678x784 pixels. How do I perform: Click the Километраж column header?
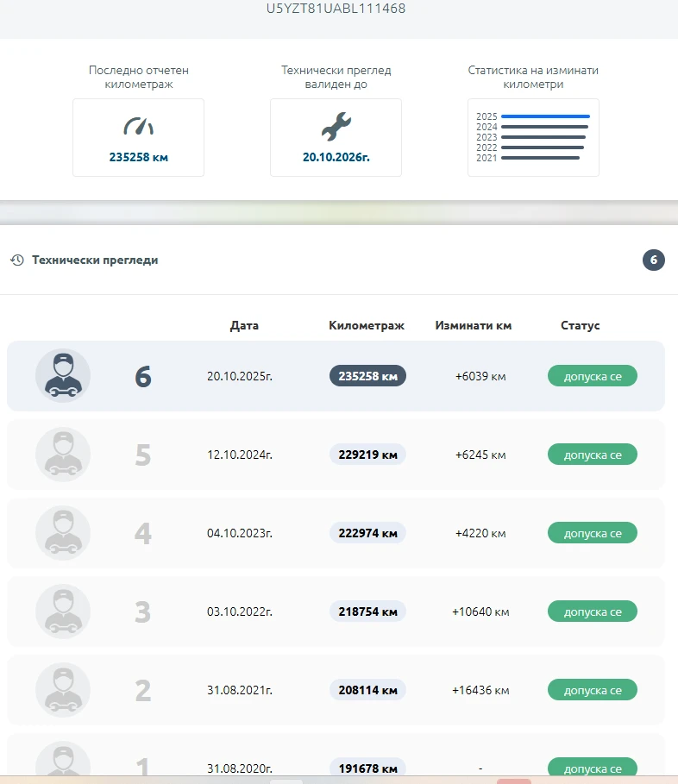[367, 325]
